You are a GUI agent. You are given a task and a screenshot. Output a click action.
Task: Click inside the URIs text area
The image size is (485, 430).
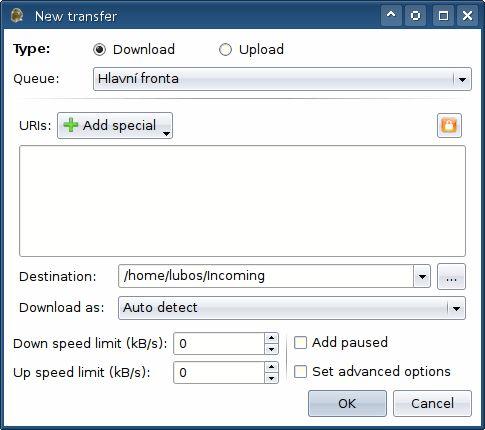pos(242,201)
